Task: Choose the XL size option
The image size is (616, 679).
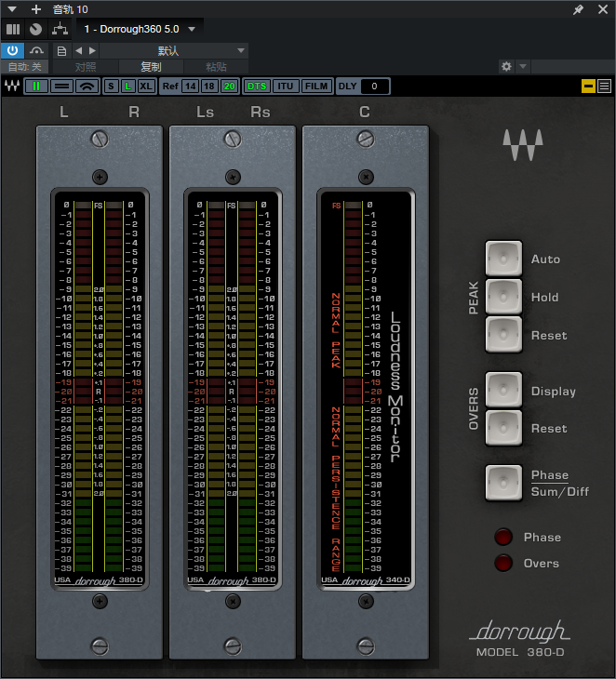Action: (x=146, y=87)
